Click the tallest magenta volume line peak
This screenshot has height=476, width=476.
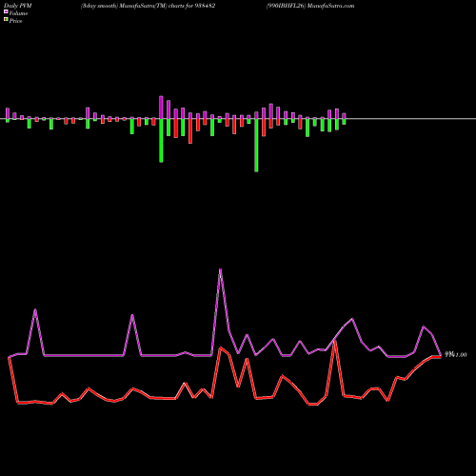(220, 270)
